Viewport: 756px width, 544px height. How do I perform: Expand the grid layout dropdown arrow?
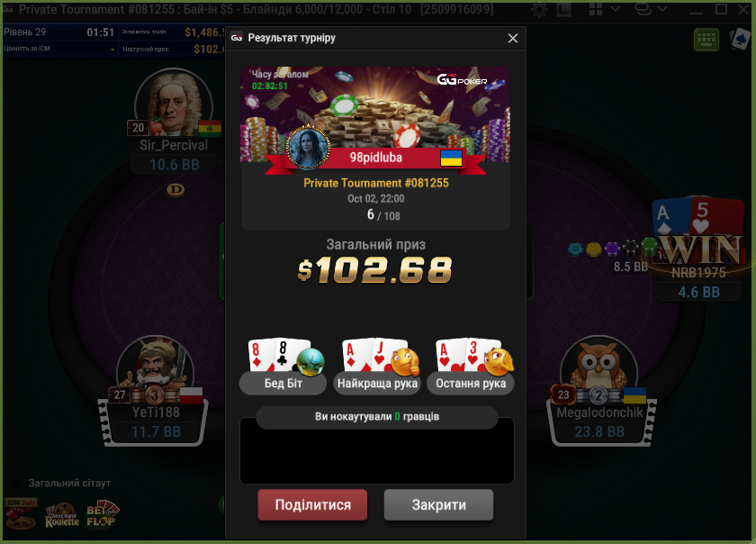616,9
